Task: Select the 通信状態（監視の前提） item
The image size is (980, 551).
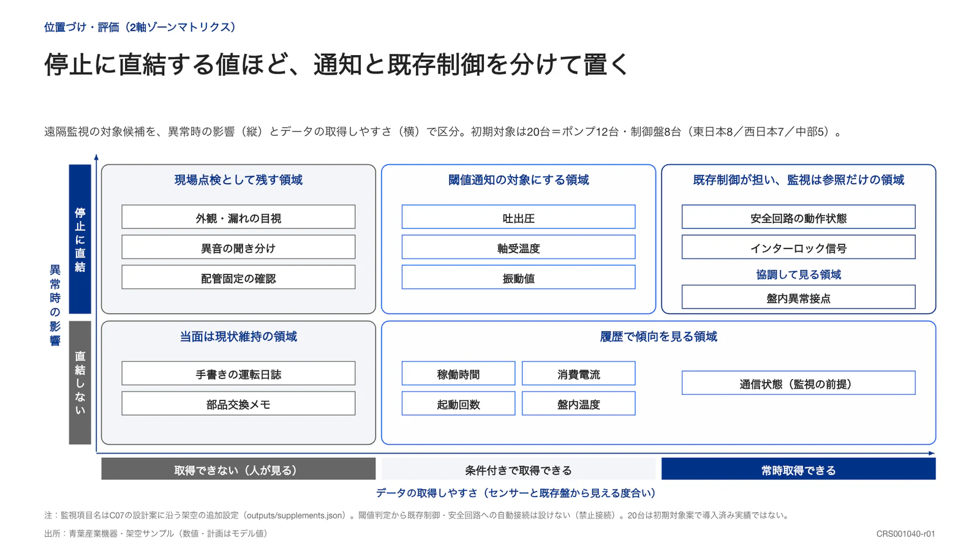Action: coord(798,383)
